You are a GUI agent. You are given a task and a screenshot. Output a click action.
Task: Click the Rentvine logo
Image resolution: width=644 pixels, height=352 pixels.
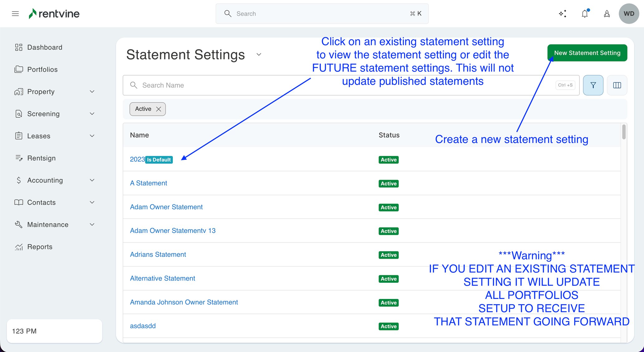54,13
